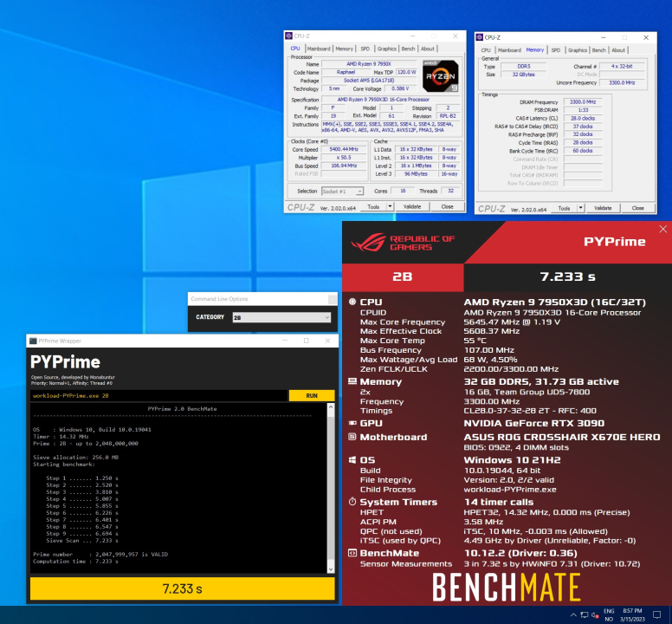Viewport: 672px width, 624px height.
Task: Open About tab in left CPU-Z window
Action: (427, 49)
